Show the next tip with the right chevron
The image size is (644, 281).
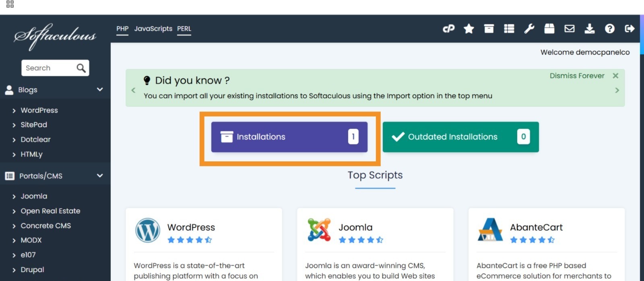pyautogui.click(x=617, y=90)
